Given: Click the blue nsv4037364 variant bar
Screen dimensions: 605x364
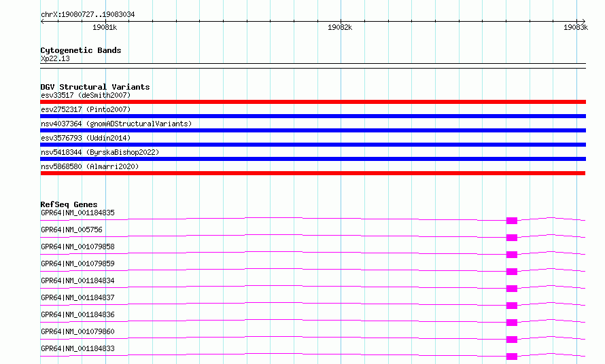Looking at the screenshot, I should (x=313, y=130).
